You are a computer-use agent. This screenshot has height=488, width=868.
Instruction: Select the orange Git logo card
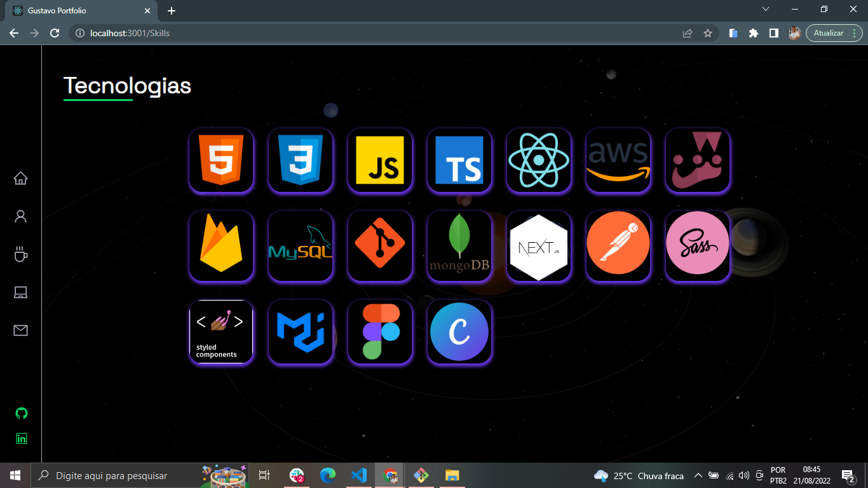click(380, 246)
